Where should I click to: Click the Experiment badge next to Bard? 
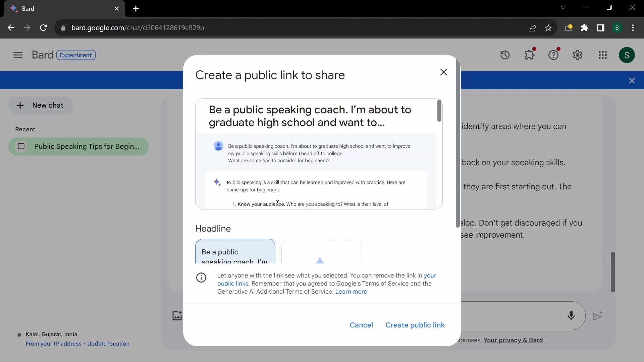[x=76, y=55]
